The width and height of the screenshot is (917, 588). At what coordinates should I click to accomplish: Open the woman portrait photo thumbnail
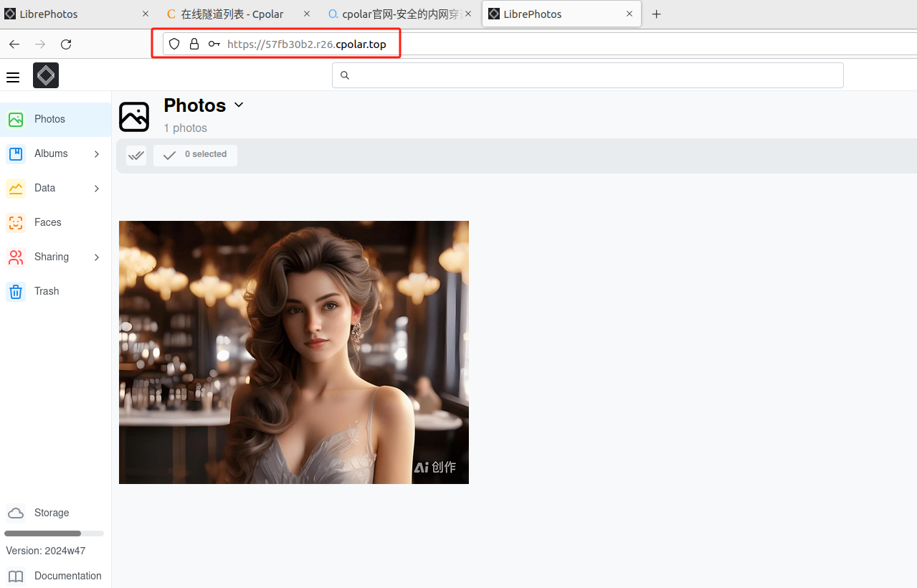pyautogui.click(x=294, y=352)
